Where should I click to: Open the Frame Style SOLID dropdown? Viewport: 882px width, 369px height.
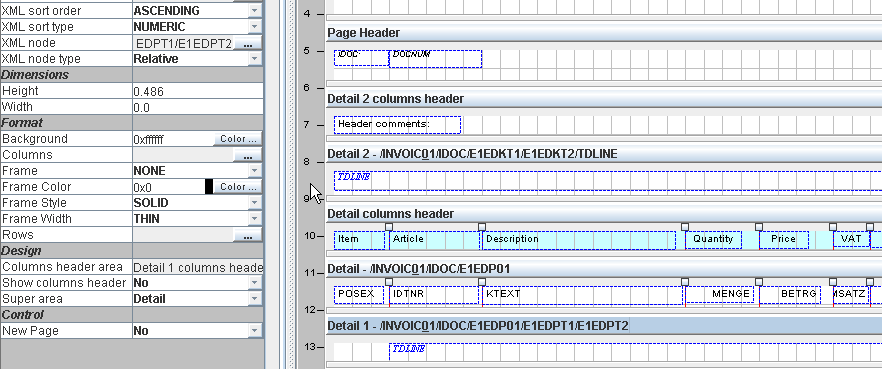[255, 203]
